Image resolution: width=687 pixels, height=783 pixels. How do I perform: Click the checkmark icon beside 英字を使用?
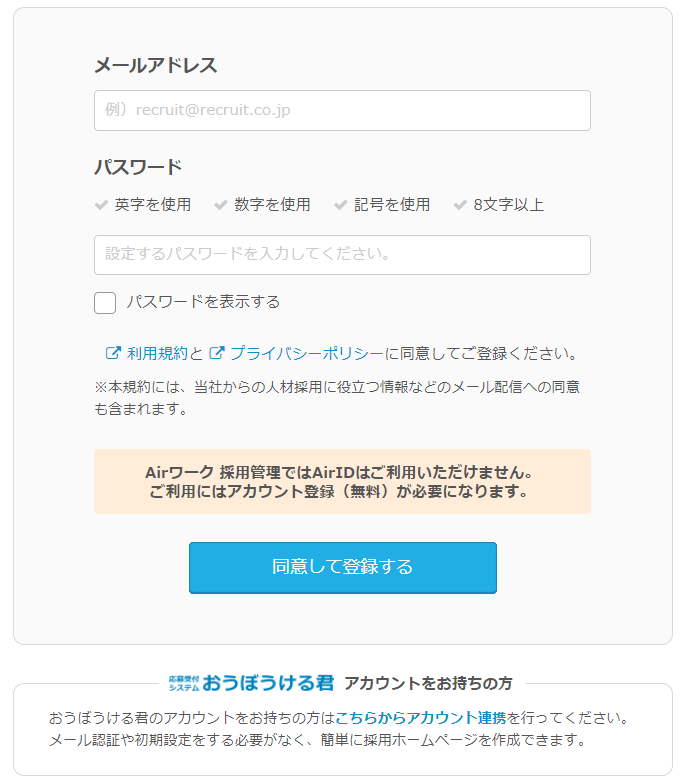pyautogui.click(x=101, y=205)
